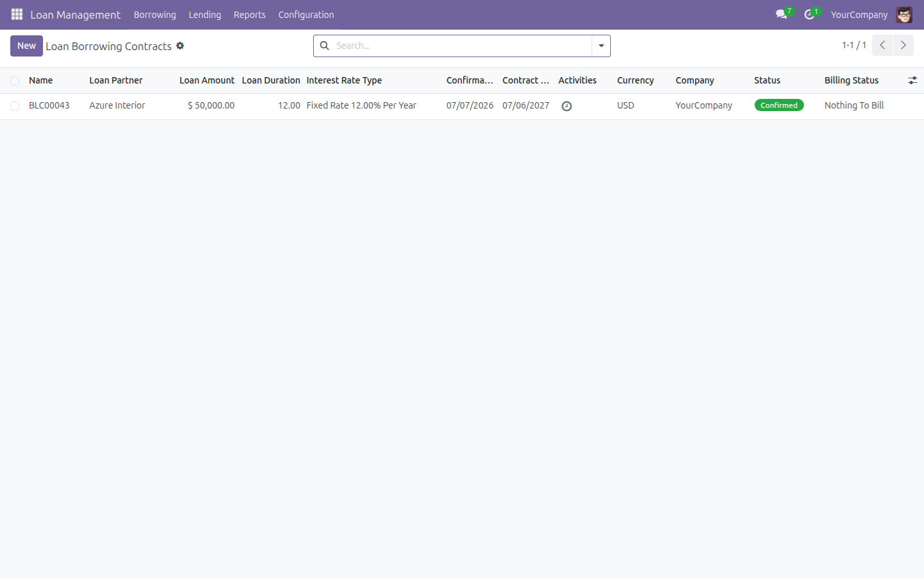Sort by Billing Status column header
Viewport: 924px width, 578px height.
pos(851,80)
